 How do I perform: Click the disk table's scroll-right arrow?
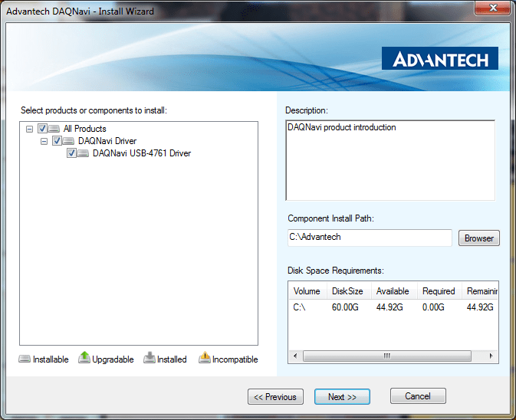[491, 356]
